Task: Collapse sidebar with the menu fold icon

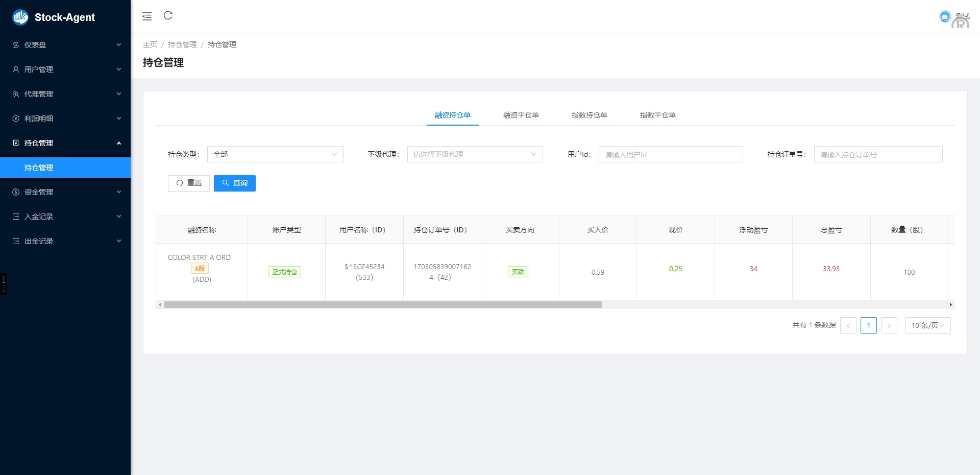Action: [147, 16]
